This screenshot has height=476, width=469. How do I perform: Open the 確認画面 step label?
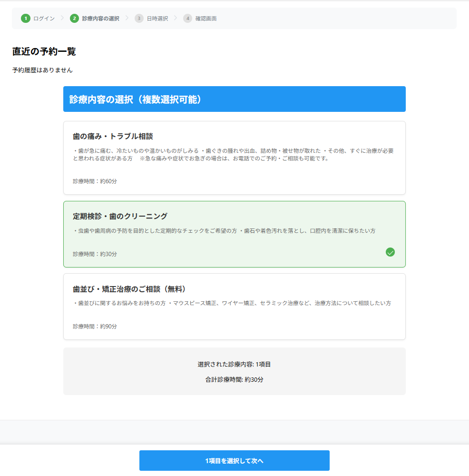pyautogui.click(x=206, y=19)
